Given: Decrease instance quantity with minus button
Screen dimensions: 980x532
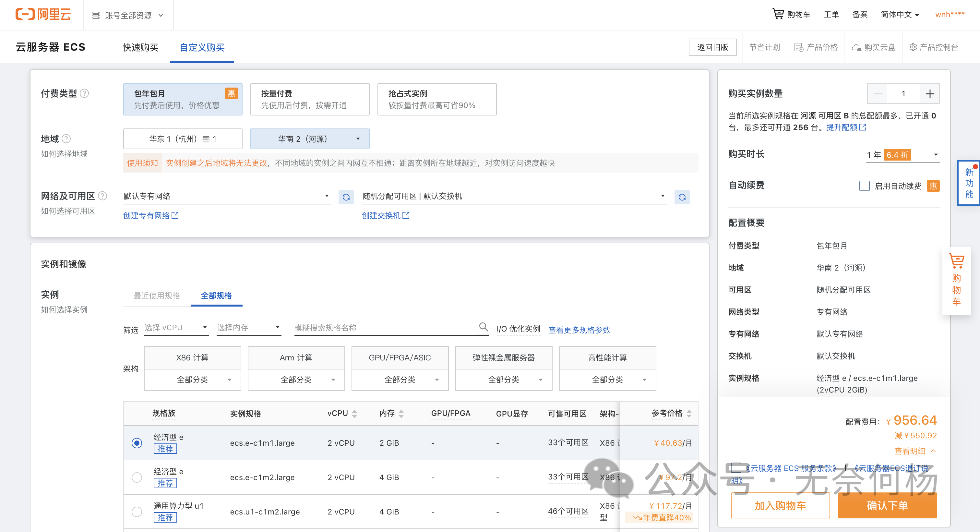Looking at the screenshot, I should (878, 94).
